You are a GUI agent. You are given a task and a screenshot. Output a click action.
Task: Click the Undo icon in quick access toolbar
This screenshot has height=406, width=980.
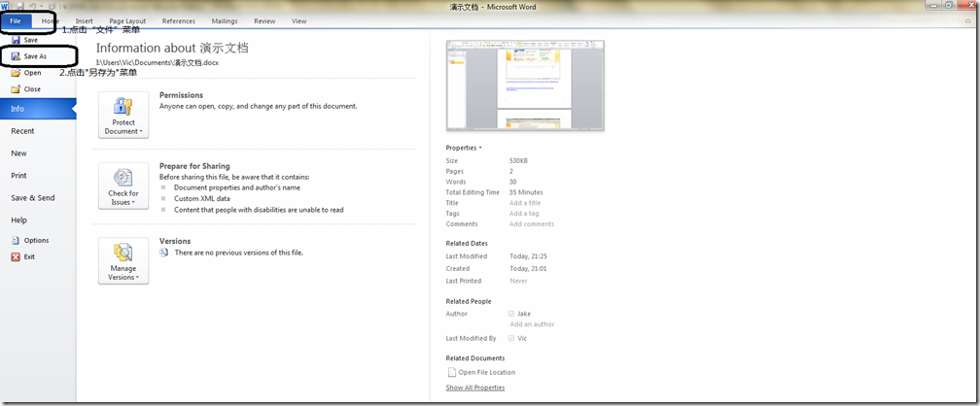pos(32,6)
